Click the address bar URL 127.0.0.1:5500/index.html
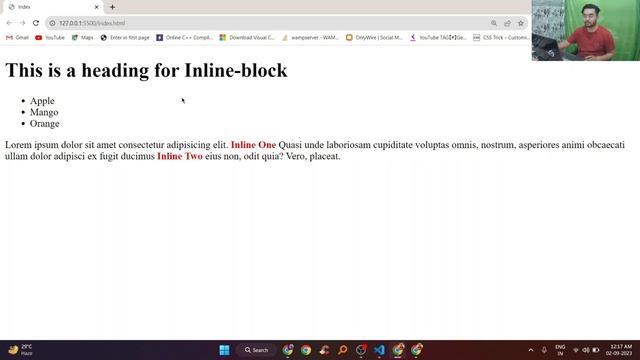This screenshot has width=640, height=360. (x=92, y=23)
